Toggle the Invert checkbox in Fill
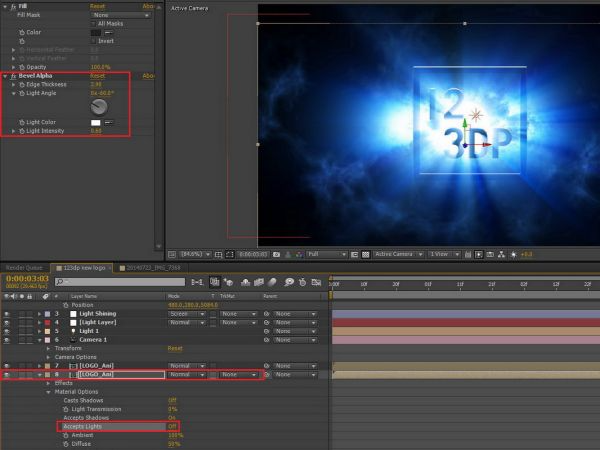The height and width of the screenshot is (450, 600). pos(93,41)
